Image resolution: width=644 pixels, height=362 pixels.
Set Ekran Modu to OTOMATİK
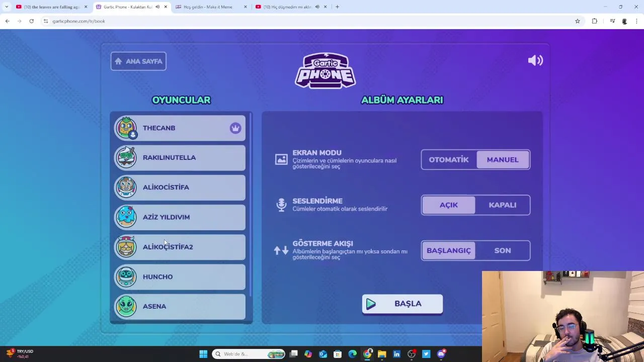449,159
